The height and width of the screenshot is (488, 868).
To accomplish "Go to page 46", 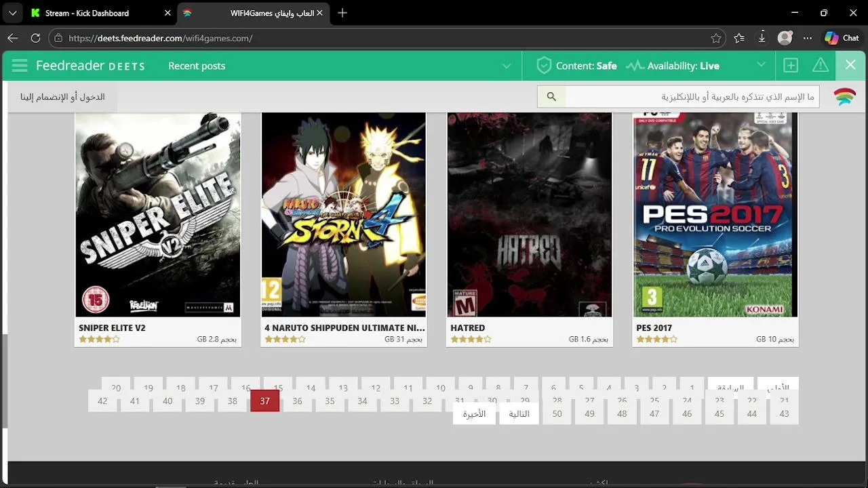I will (687, 413).
